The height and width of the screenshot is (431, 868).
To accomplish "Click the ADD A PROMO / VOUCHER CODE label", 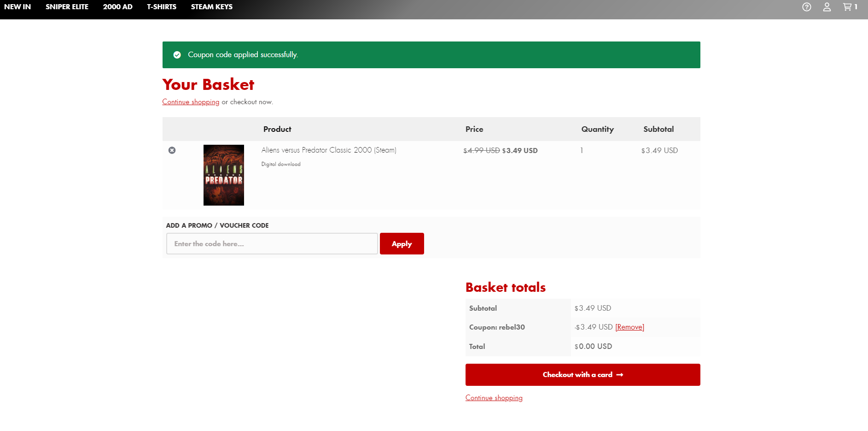I will pyautogui.click(x=217, y=225).
